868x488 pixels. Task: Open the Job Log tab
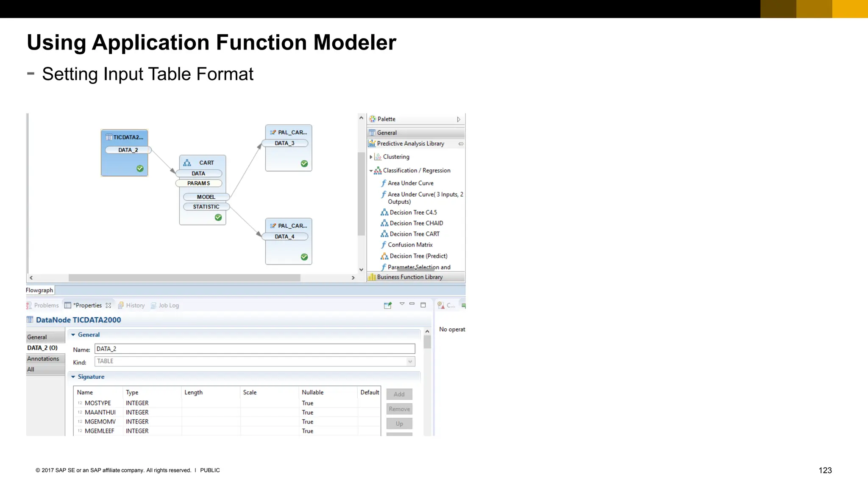coord(164,305)
